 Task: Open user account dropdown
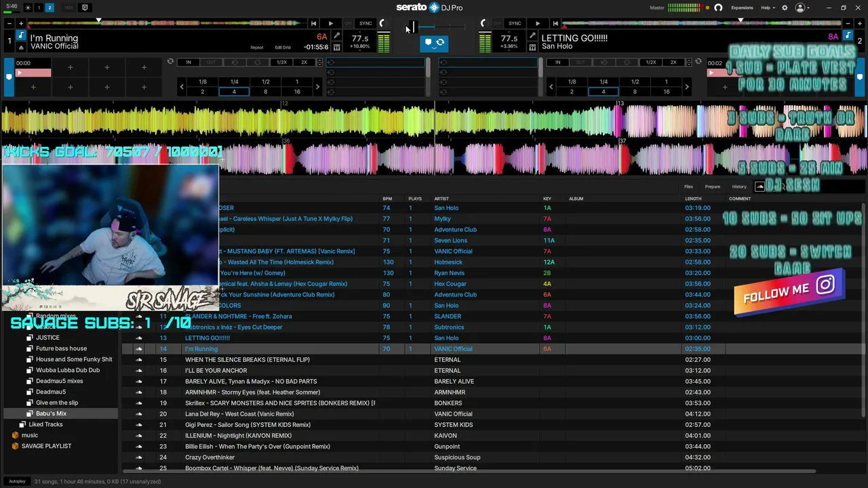click(803, 7)
